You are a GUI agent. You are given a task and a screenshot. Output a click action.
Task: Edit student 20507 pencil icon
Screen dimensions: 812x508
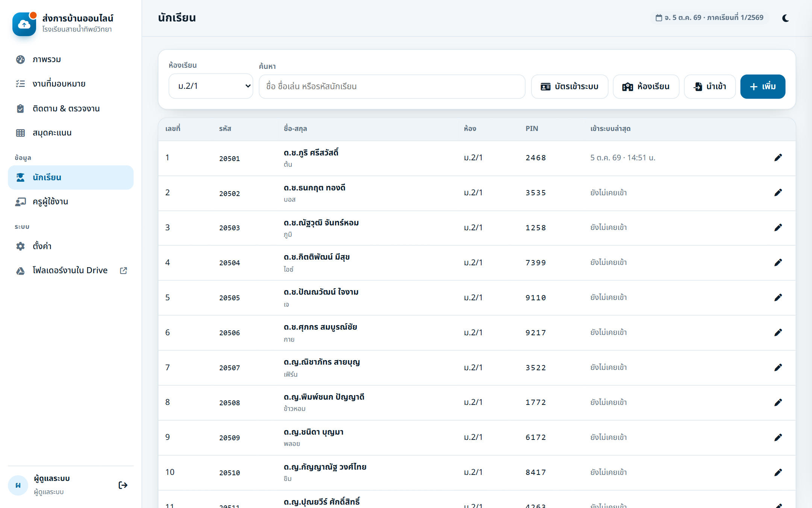coord(778,368)
